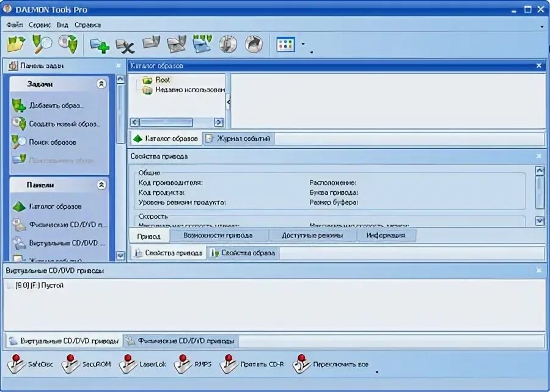
Task: Select Доступные режимы tab
Action: pyautogui.click(x=312, y=236)
